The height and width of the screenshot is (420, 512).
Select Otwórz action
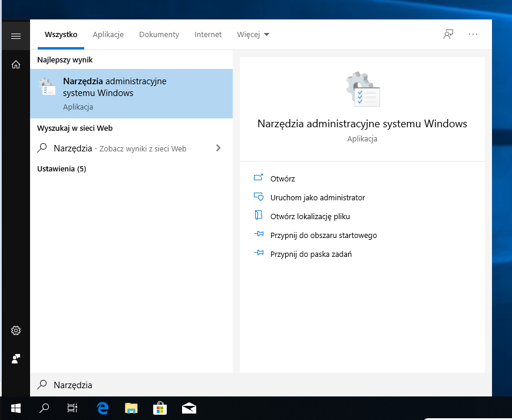[282, 178]
